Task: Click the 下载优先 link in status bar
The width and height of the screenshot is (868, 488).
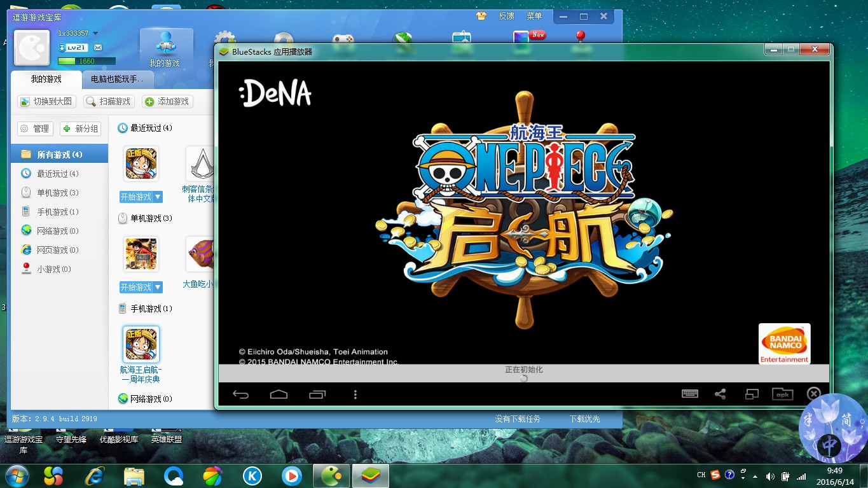Action: 584,419
